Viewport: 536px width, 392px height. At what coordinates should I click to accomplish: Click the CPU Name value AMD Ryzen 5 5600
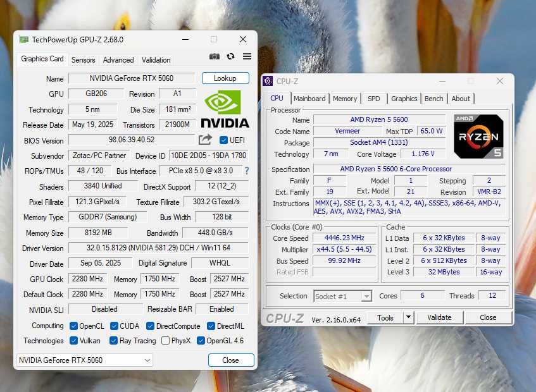tap(379, 119)
